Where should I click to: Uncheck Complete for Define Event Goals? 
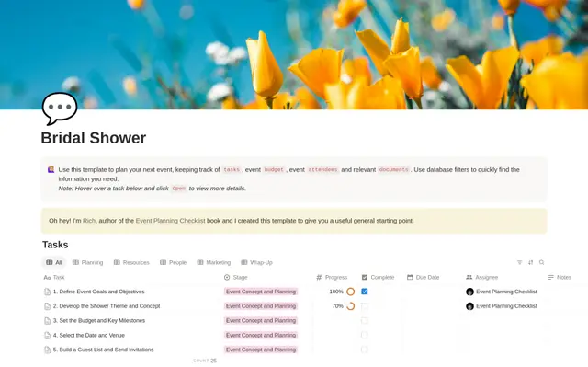[365, 292]
